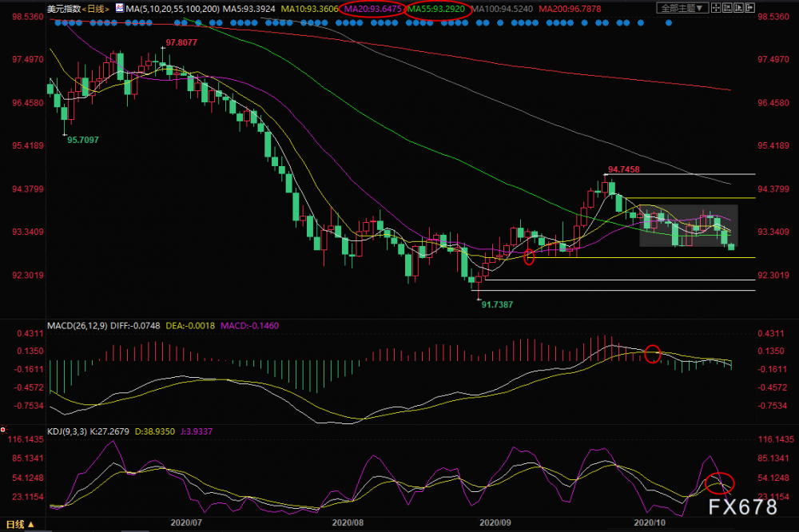
Task: Activate the crosshair cursor tool
Action: (716, 8)
